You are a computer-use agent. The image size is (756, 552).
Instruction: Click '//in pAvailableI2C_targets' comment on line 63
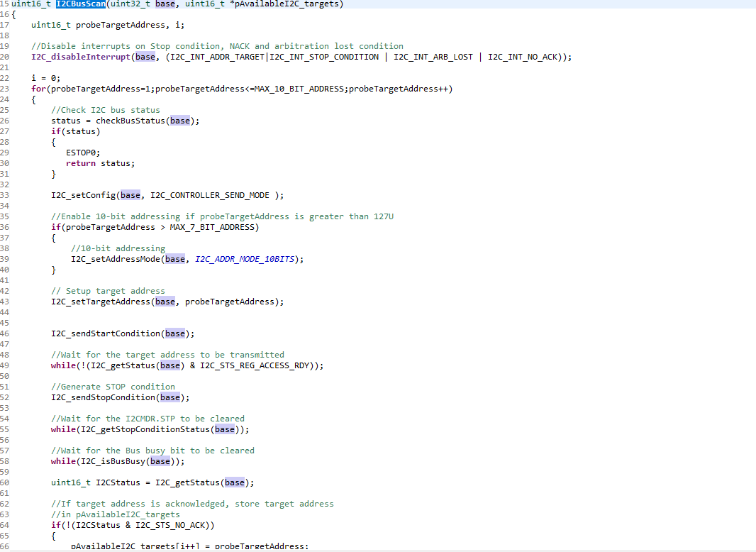click(115, 514)
